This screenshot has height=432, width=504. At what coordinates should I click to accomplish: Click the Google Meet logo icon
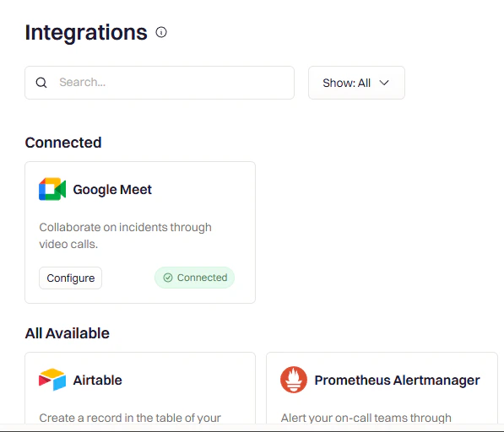pos(52,189)
